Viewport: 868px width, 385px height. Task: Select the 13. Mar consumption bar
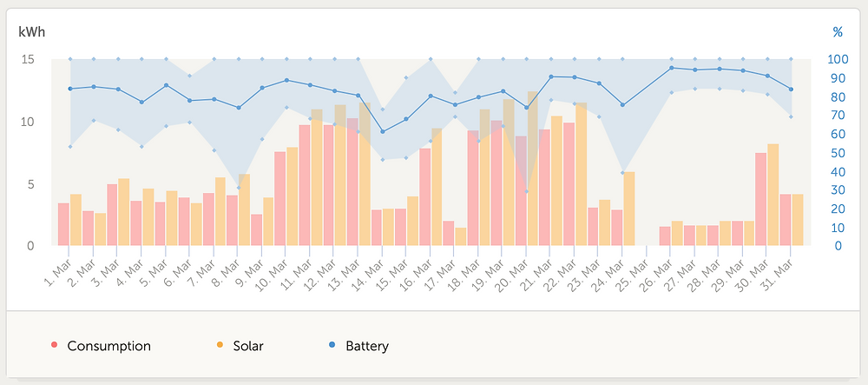(352, 182)
